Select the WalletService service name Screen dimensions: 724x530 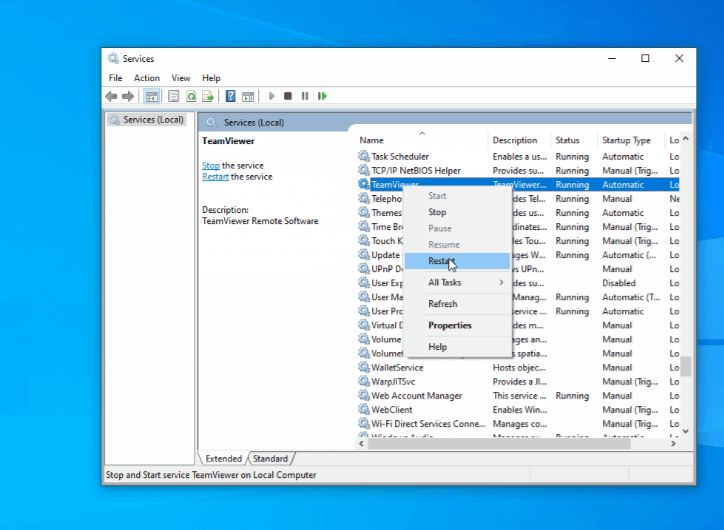397,367
